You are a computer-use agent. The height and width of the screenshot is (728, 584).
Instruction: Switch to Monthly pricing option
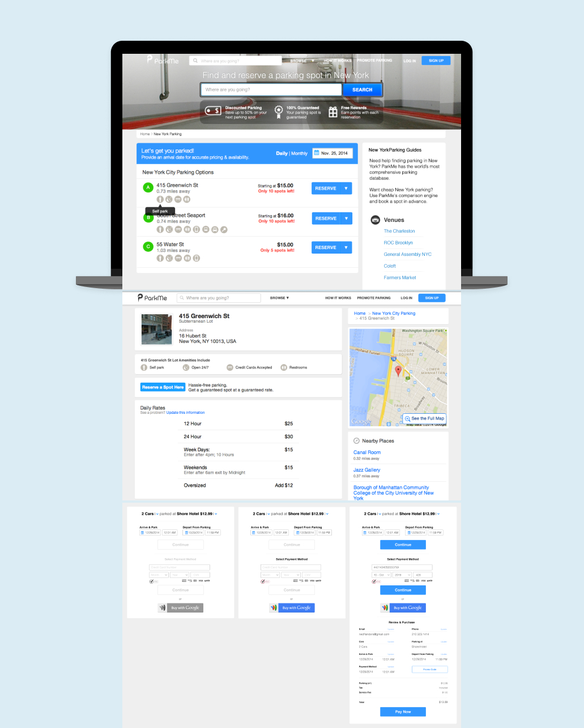click(300, 153)
